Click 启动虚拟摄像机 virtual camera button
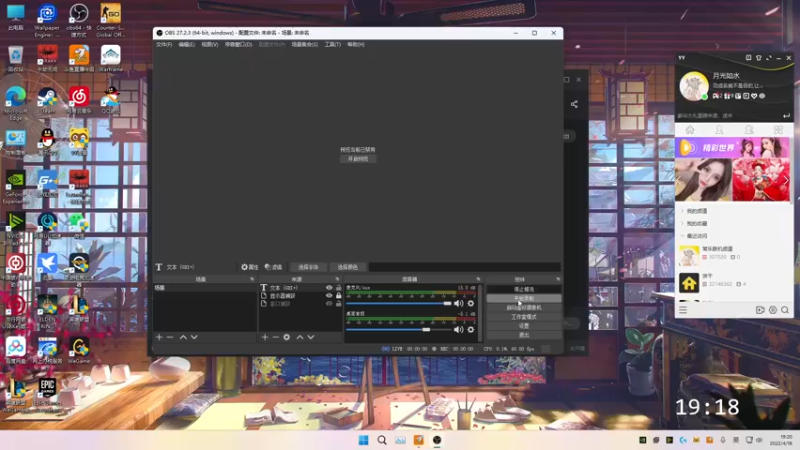Image resolution: width=800 pixels, height=450 pixels. click(524, 308)
